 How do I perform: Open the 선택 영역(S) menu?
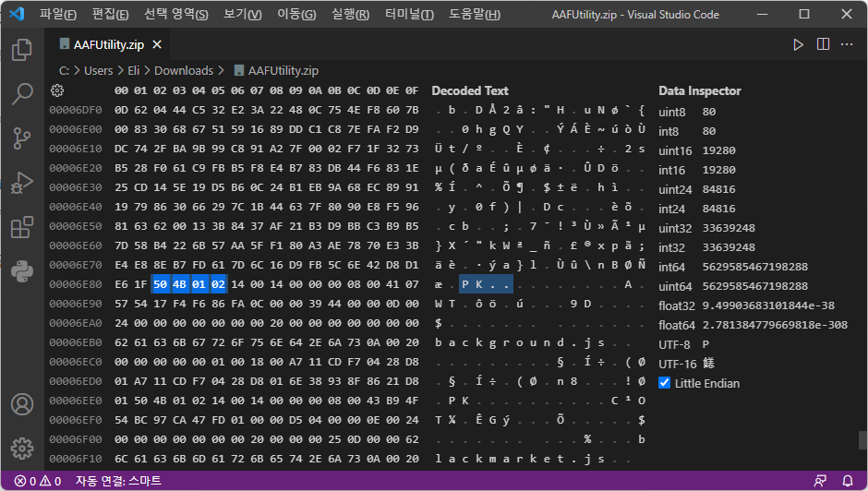(176, 15)
